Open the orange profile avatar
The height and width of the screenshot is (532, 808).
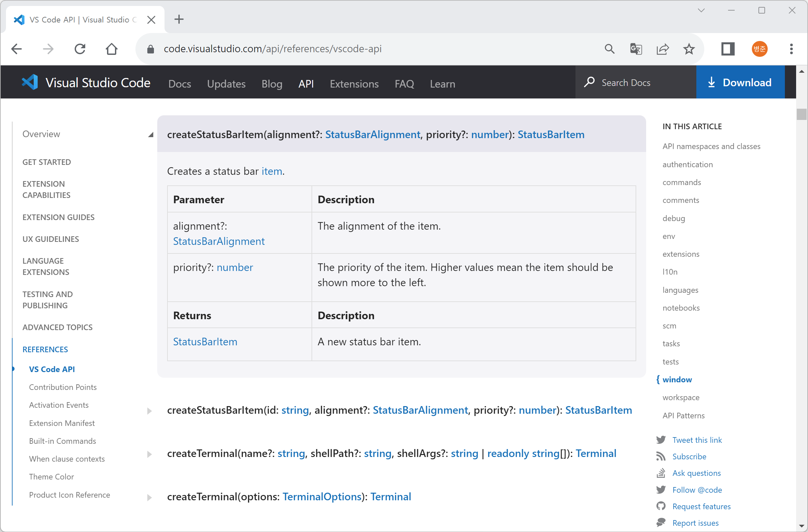(x=759, y=49)
